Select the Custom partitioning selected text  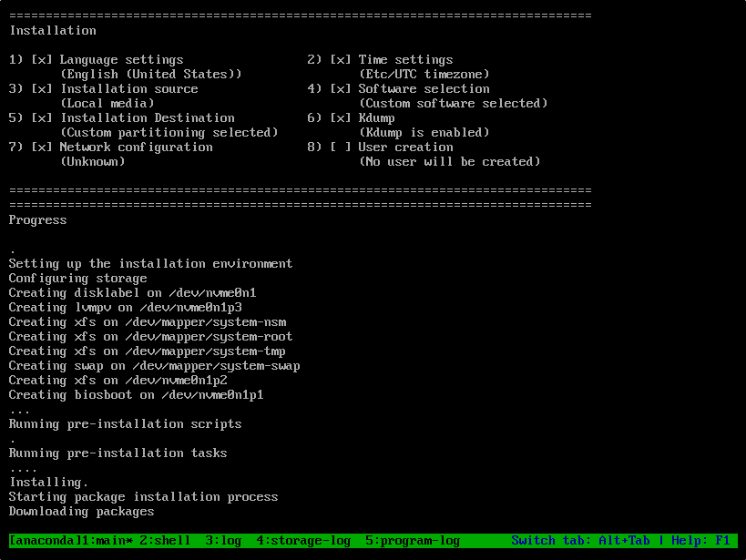tap(169, 132)
